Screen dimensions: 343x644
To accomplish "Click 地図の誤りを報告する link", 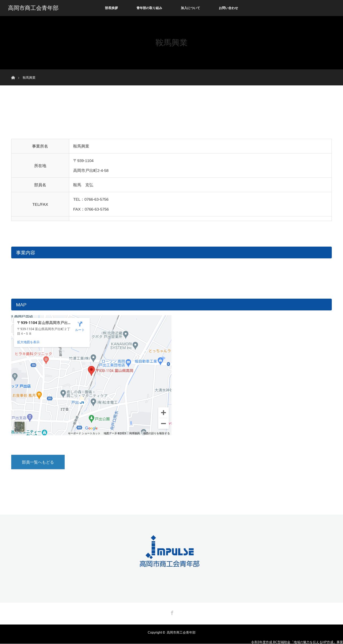I will point(157,433).
